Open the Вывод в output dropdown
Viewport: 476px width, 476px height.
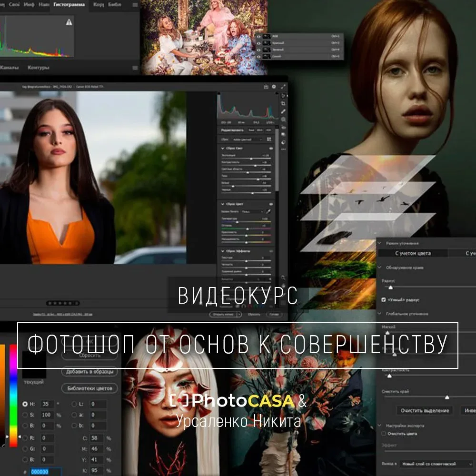[x=437, y=464]
